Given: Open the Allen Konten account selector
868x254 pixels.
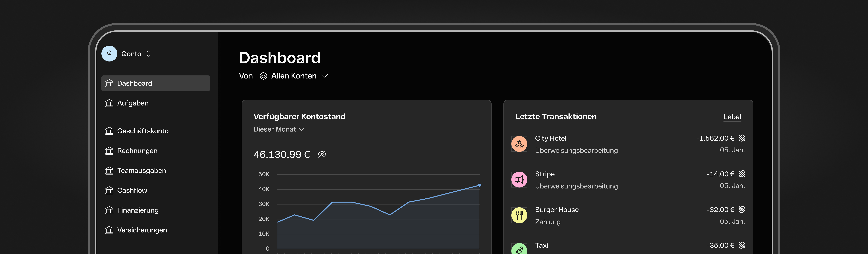Looking at the screenshot, I should tap(294, 76).
